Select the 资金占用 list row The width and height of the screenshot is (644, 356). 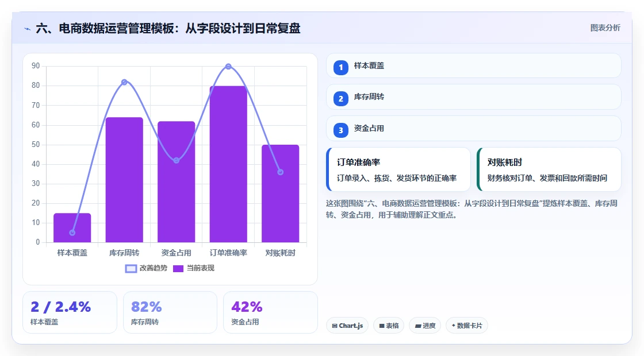(474, 129)
